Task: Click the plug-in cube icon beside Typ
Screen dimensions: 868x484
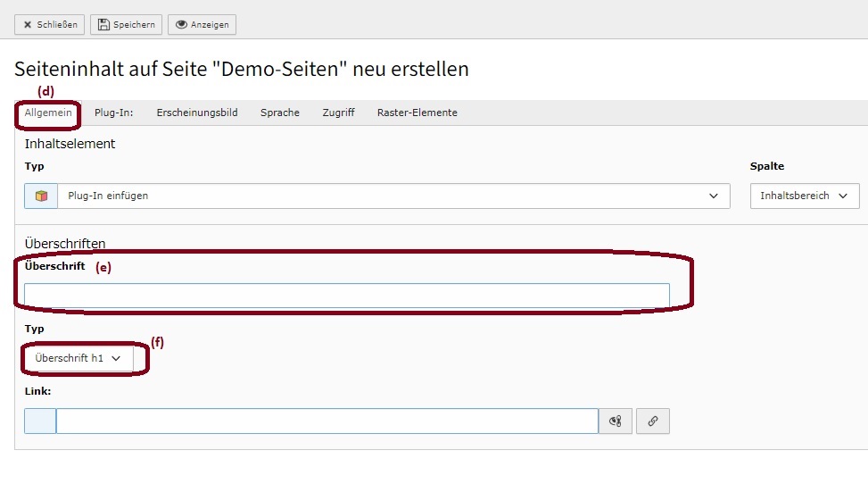Action: click(x=41, y=196)
